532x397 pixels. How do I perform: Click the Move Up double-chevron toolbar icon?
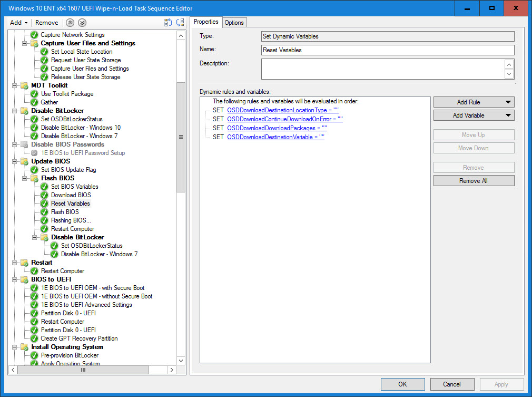[x=71, y=23]
